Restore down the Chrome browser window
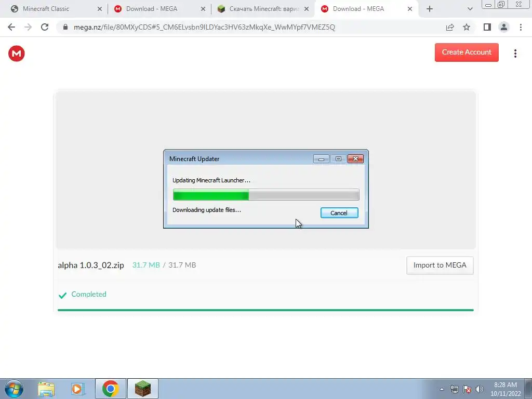The width and height of the screenshot is (532, 399). 501,4
